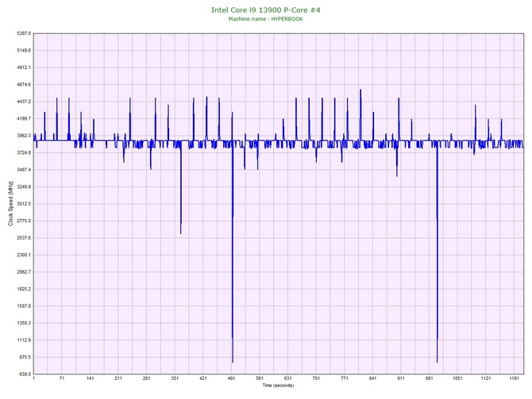Screen dimensions: 532x399
Task: Click the x-axis tick label 1051
Action: click(457, 378)
